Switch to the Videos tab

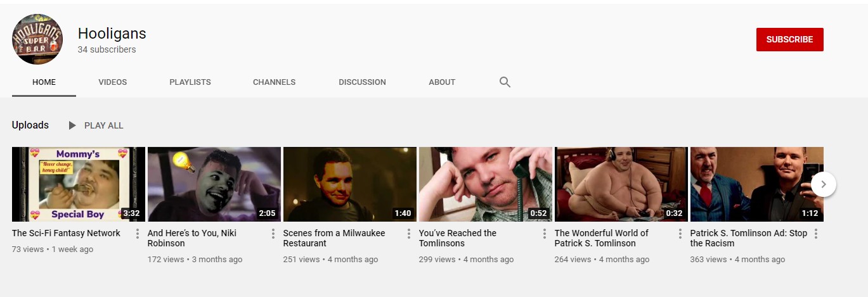pyautogui.click(x=113, y=82)
